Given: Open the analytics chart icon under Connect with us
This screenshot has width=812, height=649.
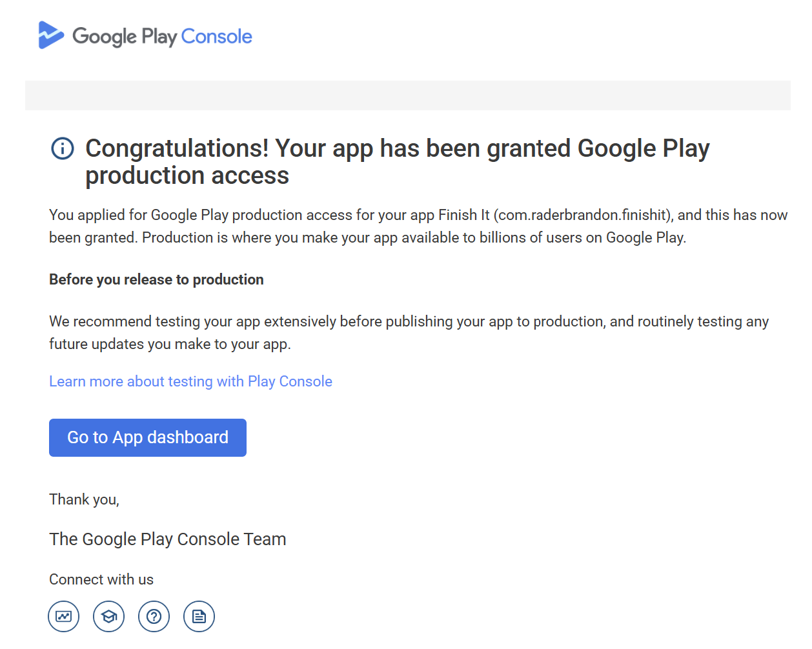Looking at the screenshot, I should tap(63, 616).
